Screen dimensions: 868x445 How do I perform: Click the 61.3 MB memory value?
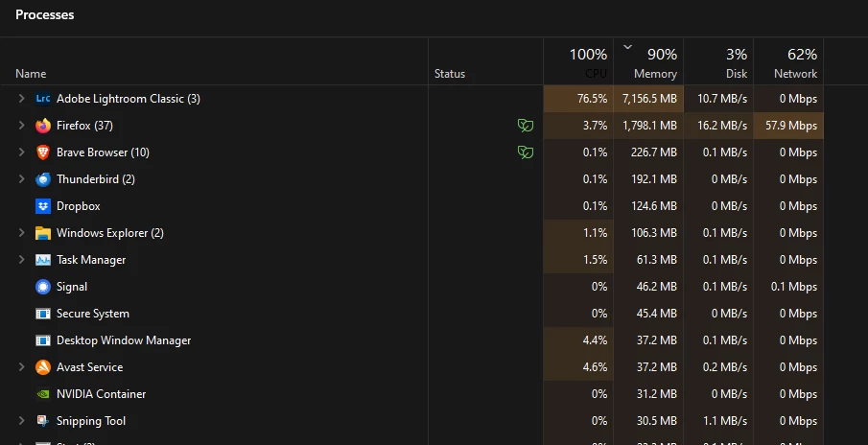657,260
